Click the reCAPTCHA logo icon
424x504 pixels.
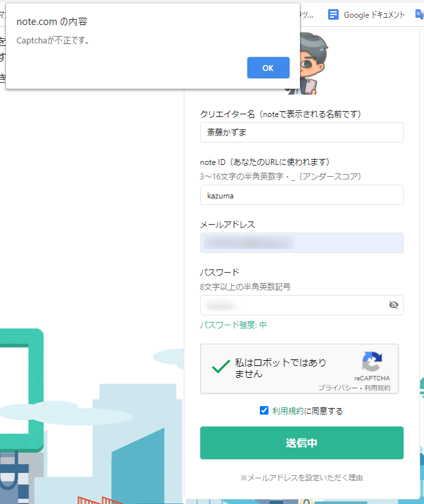pyautogui.click(x=372, y=361)
